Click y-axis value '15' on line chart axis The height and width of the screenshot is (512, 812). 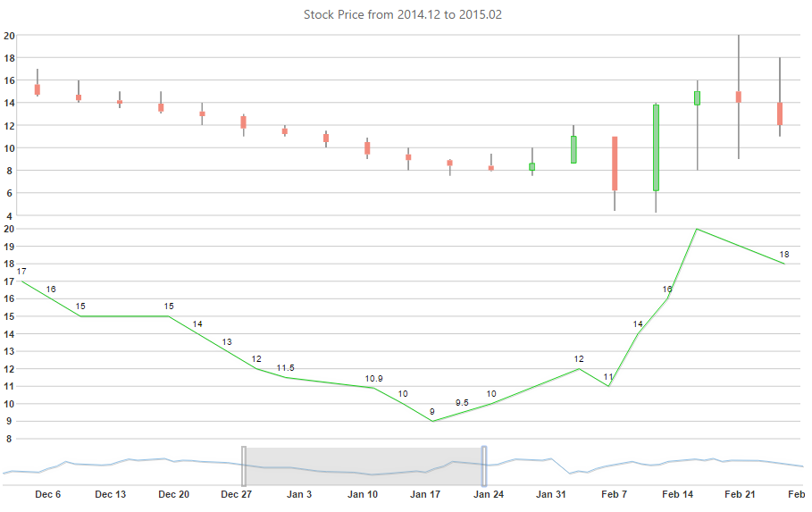[9, 316]
